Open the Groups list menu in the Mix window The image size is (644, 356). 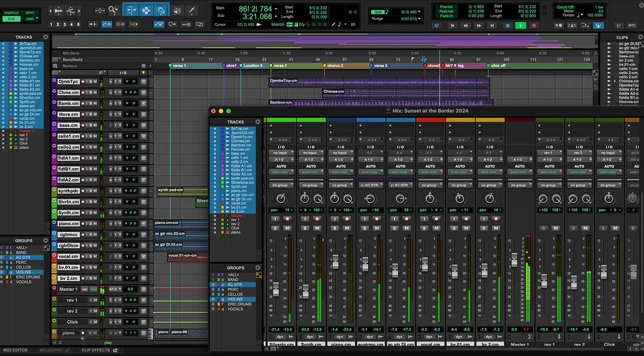point(258,268)
